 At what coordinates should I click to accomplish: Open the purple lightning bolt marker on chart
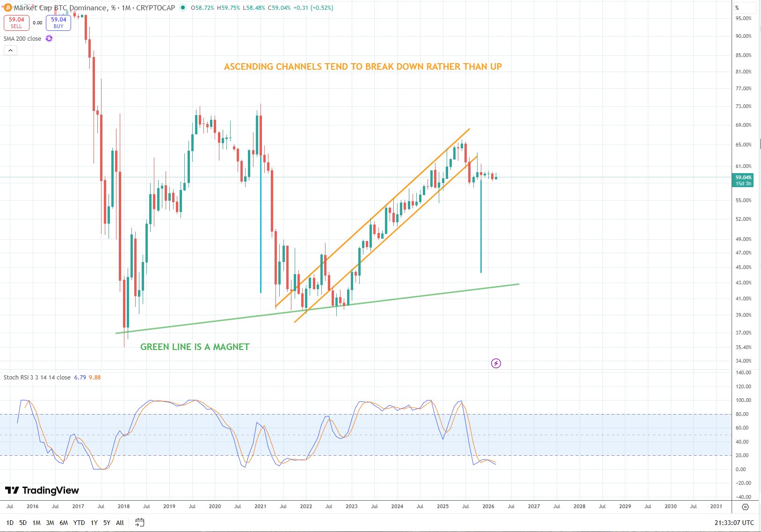click(496, 363)
